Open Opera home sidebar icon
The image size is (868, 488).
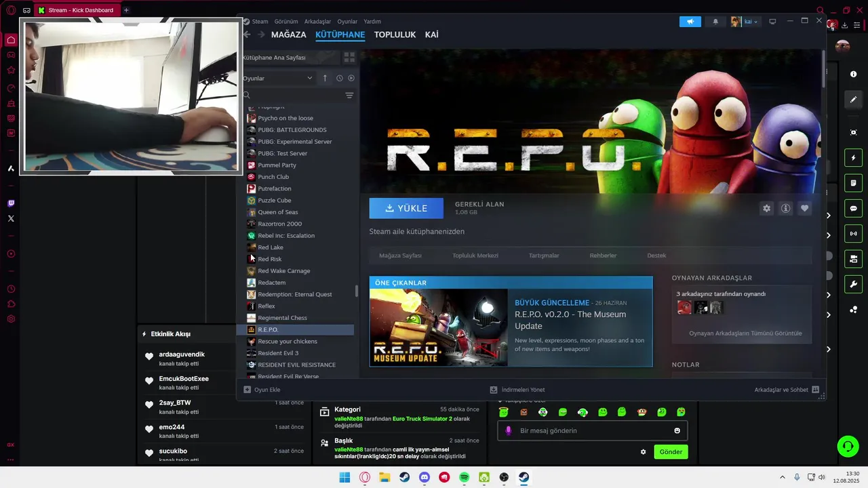click(x=11, y=40)
